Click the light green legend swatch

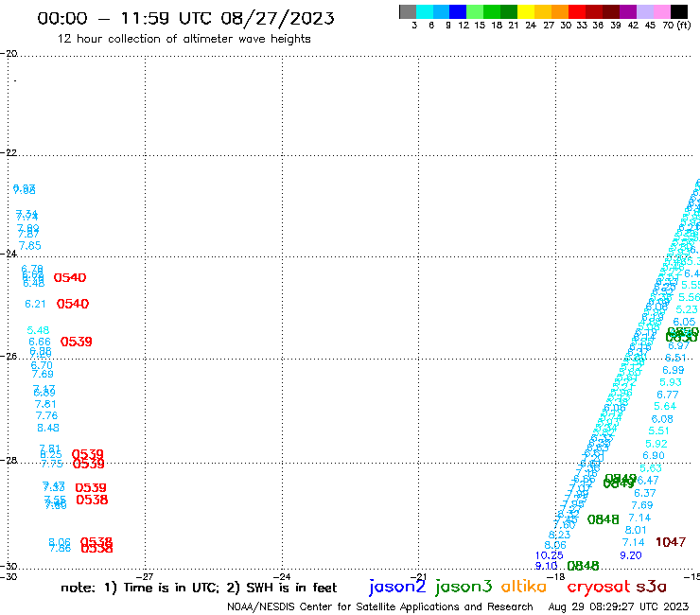(x=475, y=11)
